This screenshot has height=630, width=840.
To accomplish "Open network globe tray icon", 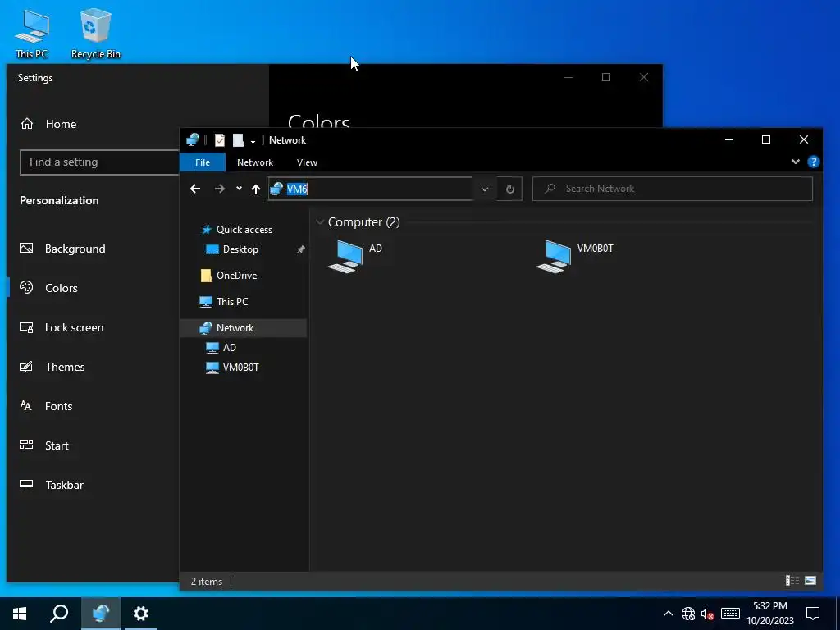I will [x=688, y=614].
